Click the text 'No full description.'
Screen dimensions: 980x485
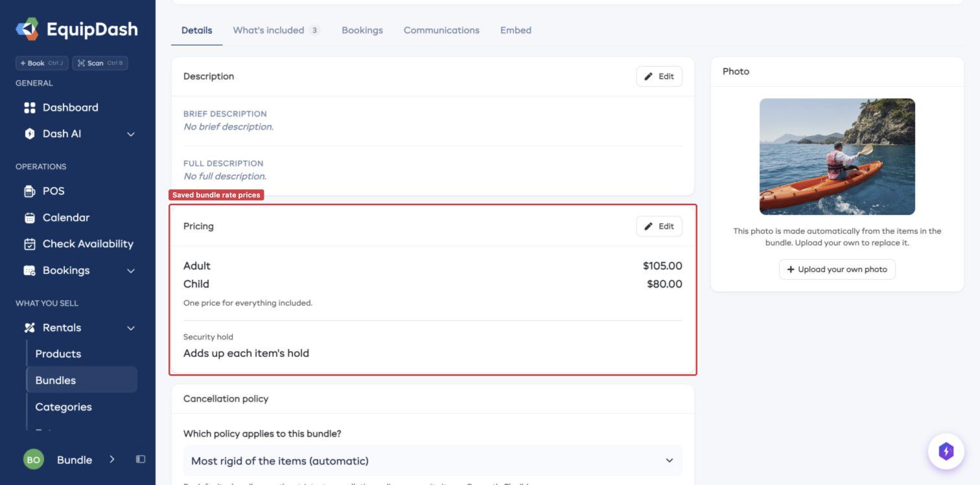(225, 176)
